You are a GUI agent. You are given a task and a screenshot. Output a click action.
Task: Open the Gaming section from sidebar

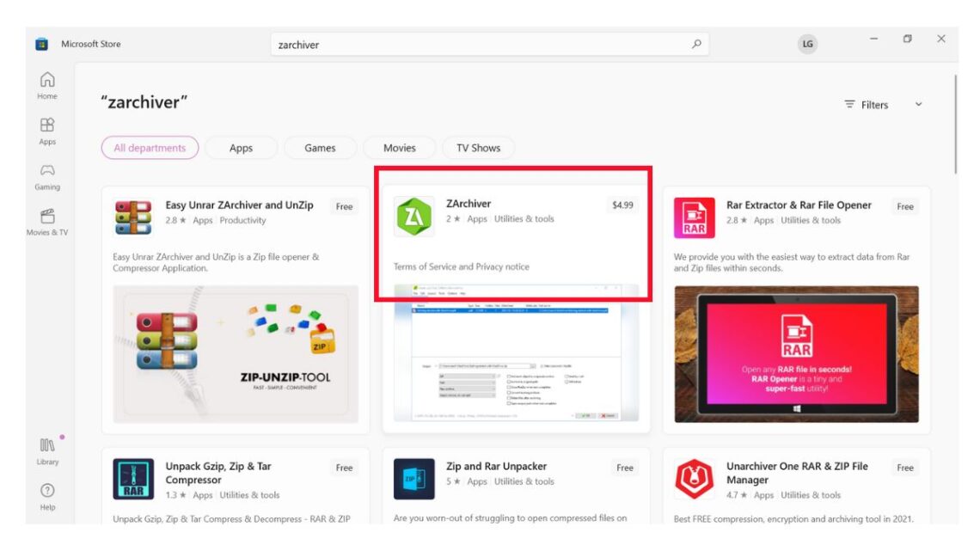pyautogui.click(x=47, y=176)
